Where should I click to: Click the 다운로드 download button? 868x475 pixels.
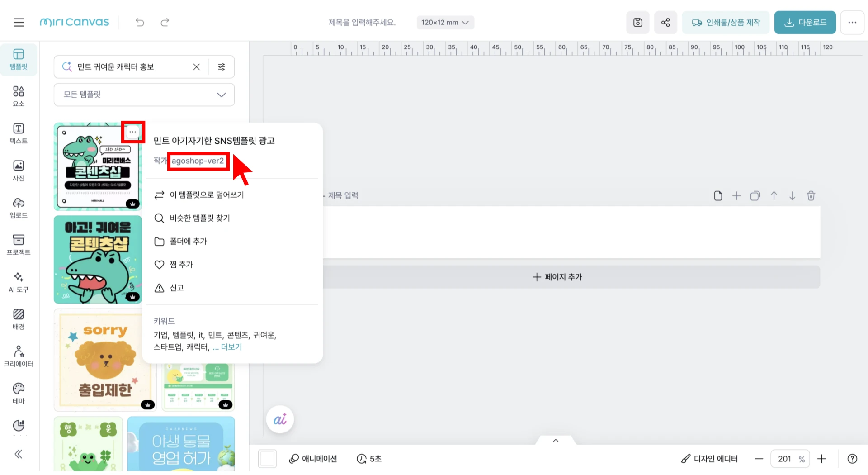point(805,22)
